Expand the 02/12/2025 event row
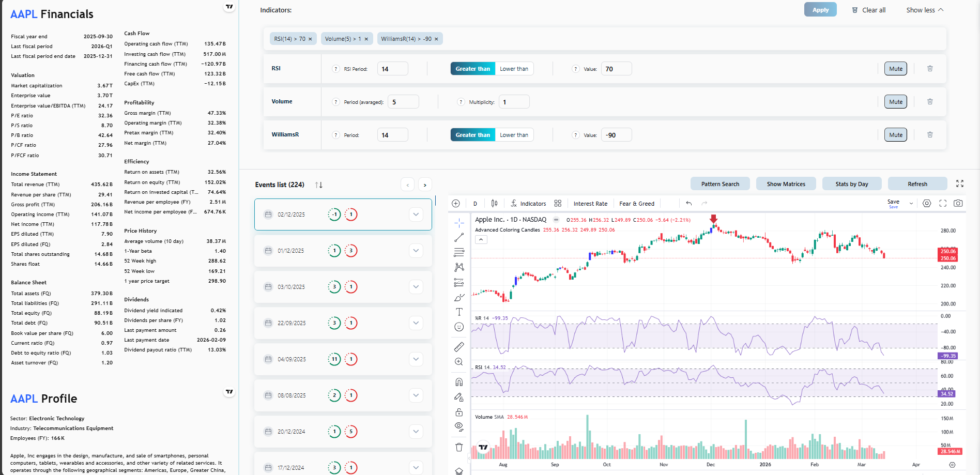The height and width of the screenshot is (475, 980). point(416,214)
